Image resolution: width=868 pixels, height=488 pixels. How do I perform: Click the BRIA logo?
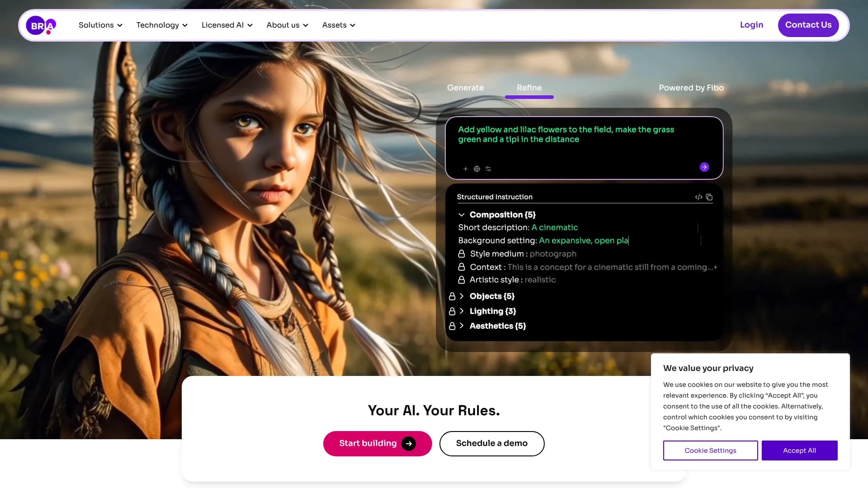pos(41,25)
